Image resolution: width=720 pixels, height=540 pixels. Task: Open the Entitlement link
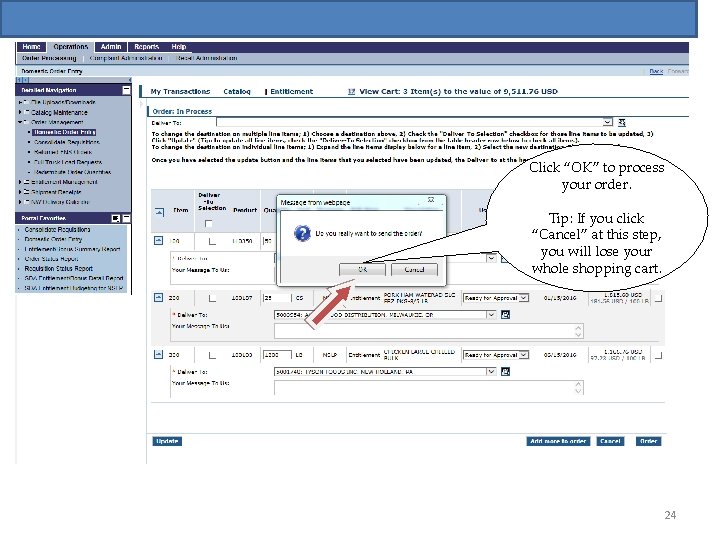292,91
